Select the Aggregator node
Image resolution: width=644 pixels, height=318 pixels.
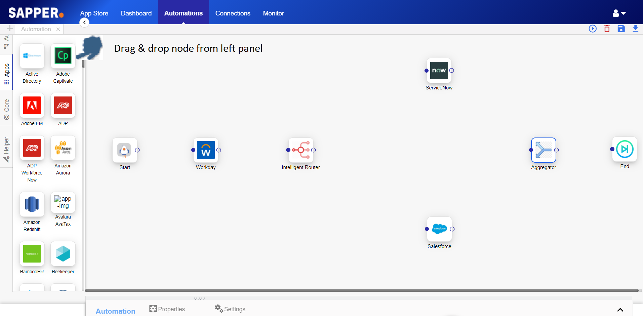(x=544, y=150)
